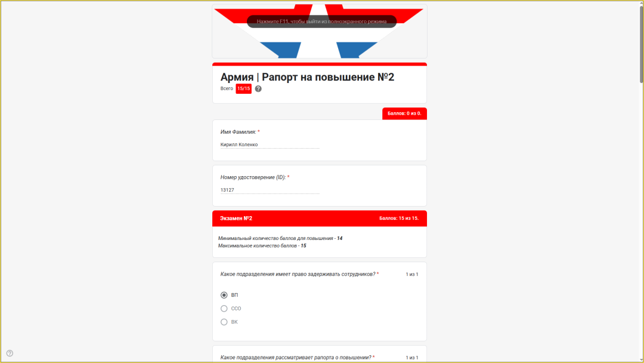Click the form title Армия | Рапорт на повышение №2
Screen dimensions: 644x363
tap(307, 77)
